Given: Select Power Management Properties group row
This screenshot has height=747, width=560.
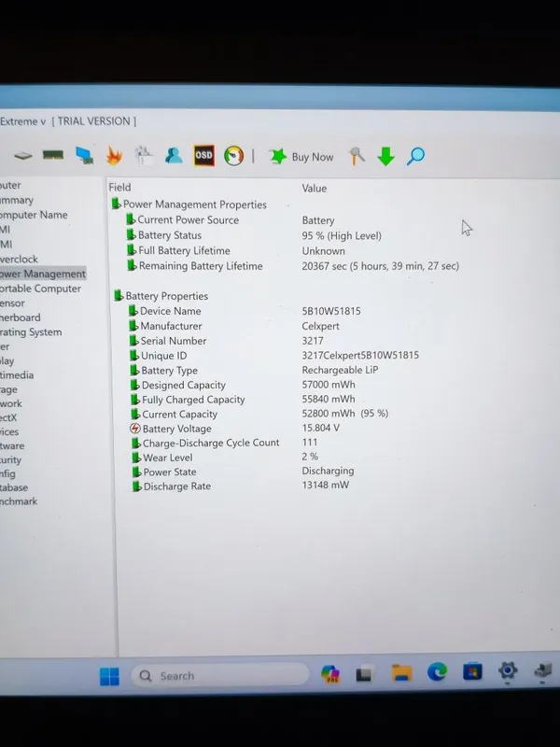Looking at the screenshot, I should coord(189,204).
